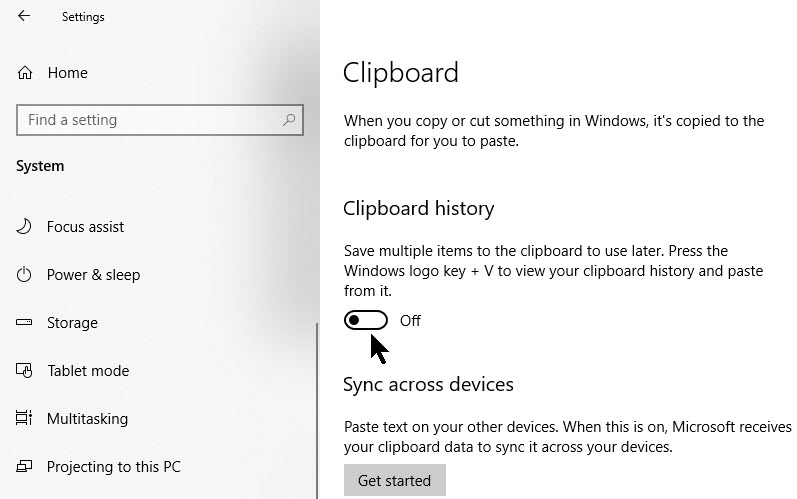Open Multitasking settings page
The height and width of the screenshot is (499, 797).
[x=87, y=419]
